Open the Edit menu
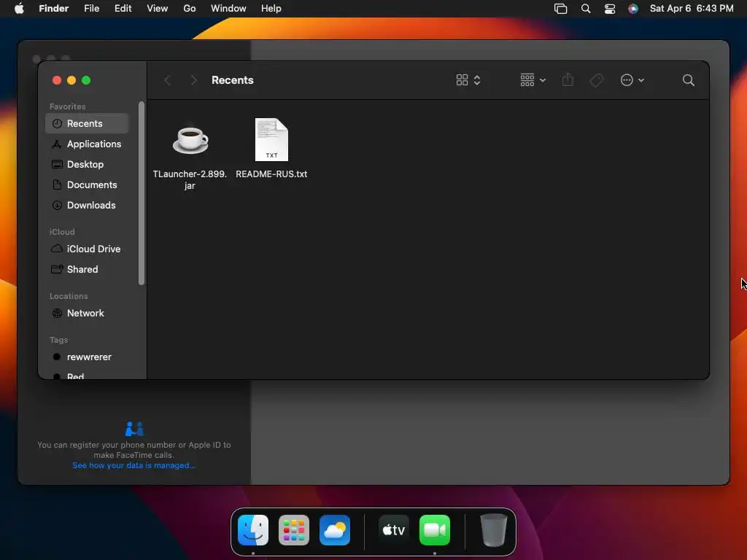The height and width of the screenshot is (560, 747). coord(123,9)
